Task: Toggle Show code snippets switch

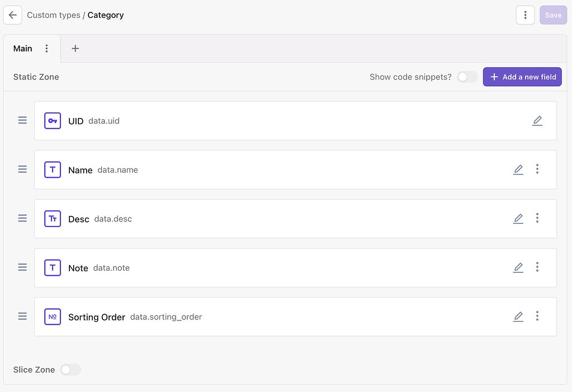Action: click(x=467, y=77)
